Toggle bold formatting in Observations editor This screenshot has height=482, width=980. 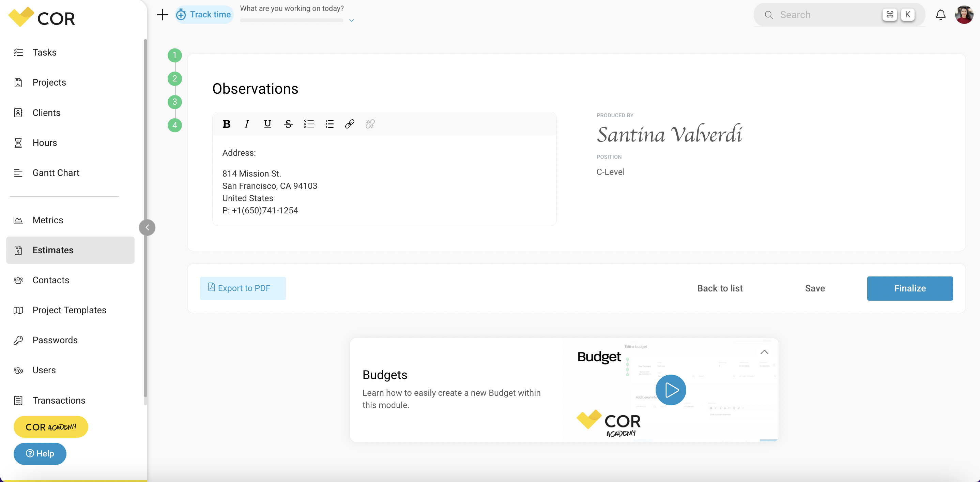[x=226, y=124]
